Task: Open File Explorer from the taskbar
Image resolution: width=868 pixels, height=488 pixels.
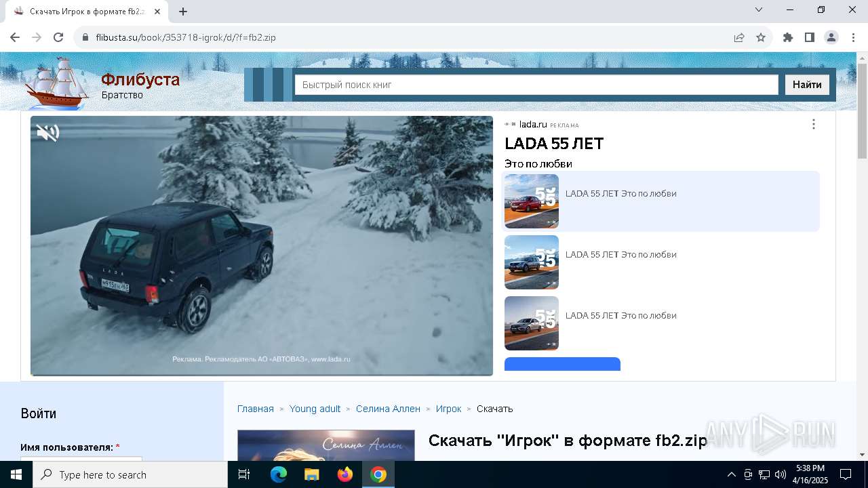Action: tap(311, 474)
